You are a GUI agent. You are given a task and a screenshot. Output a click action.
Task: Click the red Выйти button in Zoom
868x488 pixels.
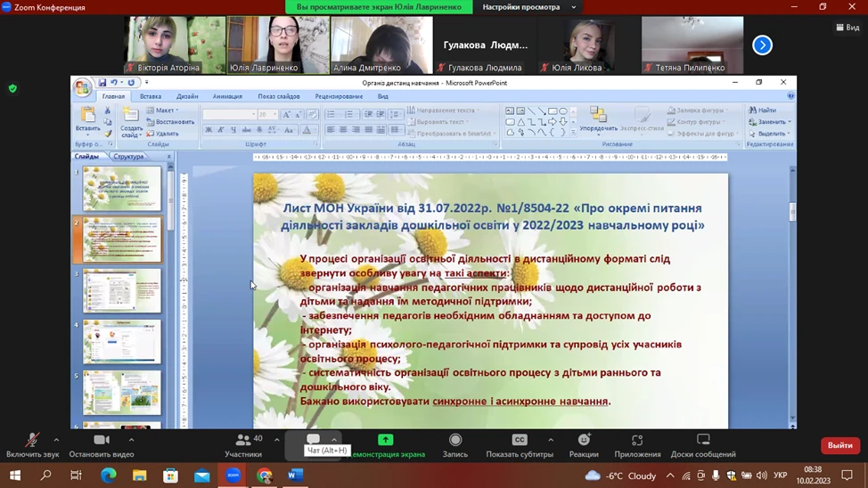coord(839,445)
